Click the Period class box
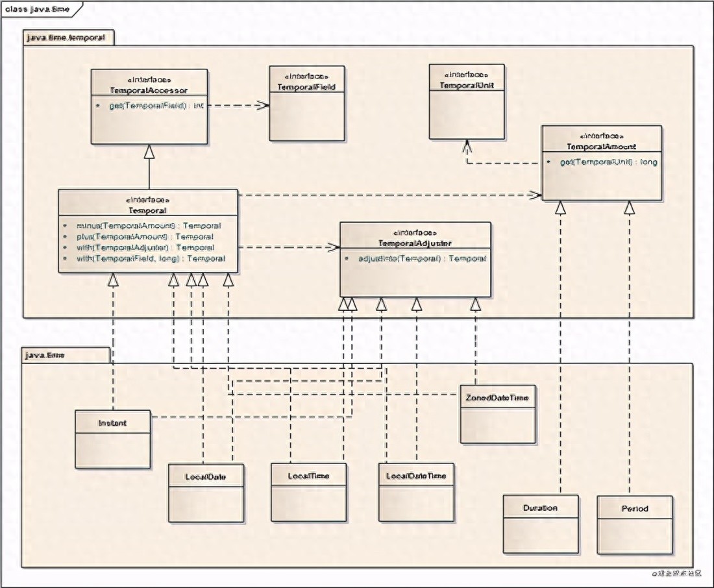 (634, 524)
